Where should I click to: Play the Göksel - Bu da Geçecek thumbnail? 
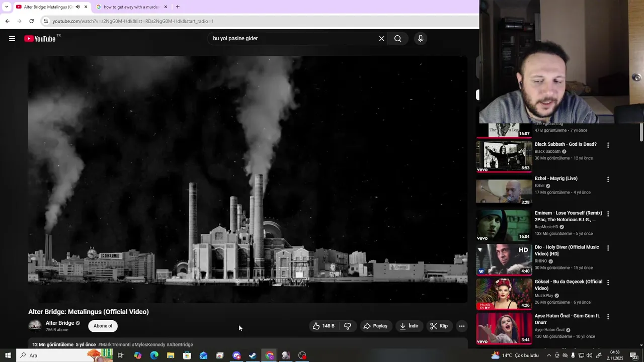click(504, 294)
